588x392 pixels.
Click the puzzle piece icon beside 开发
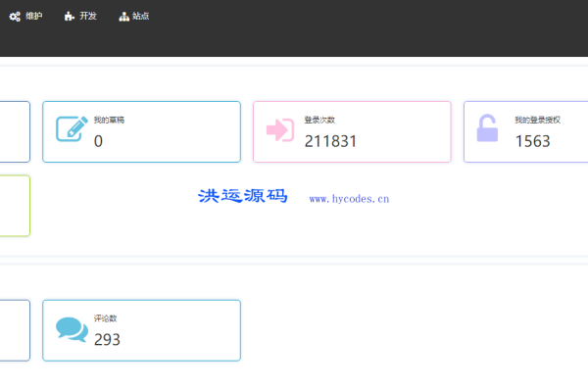tap(69, 17)
